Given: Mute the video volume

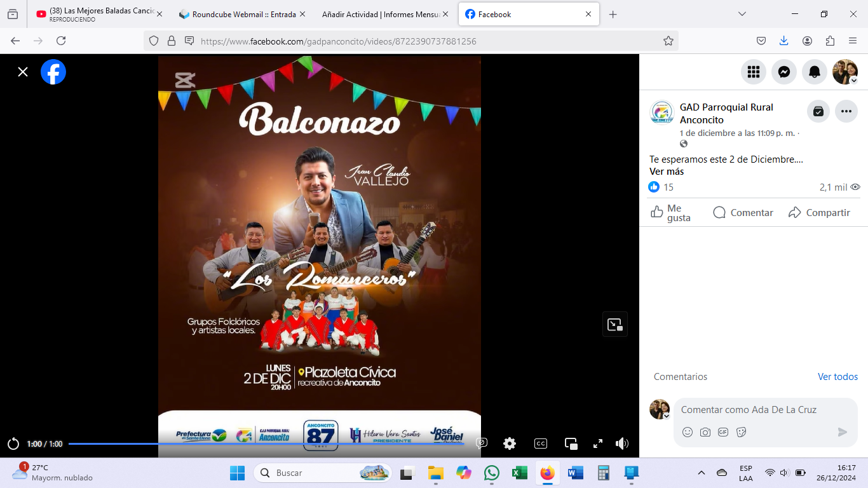Looking at the screenshot, I should [622, 444].
